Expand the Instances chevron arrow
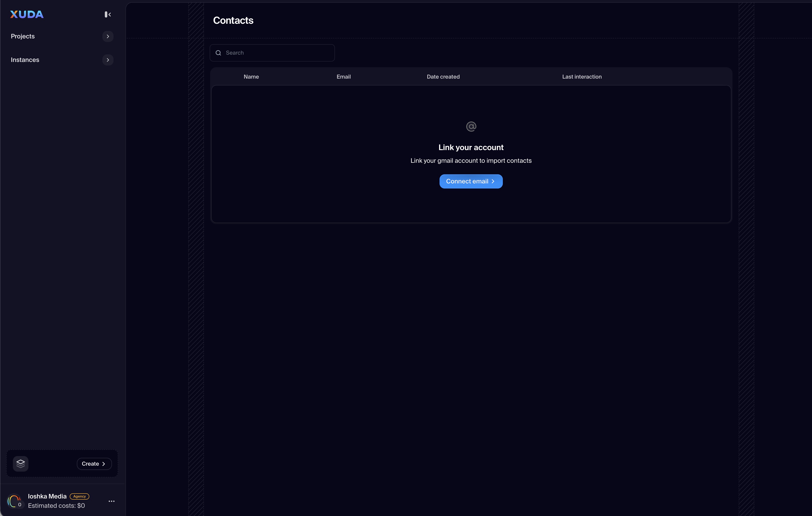812x516 pixels. (x=107, y=60)
